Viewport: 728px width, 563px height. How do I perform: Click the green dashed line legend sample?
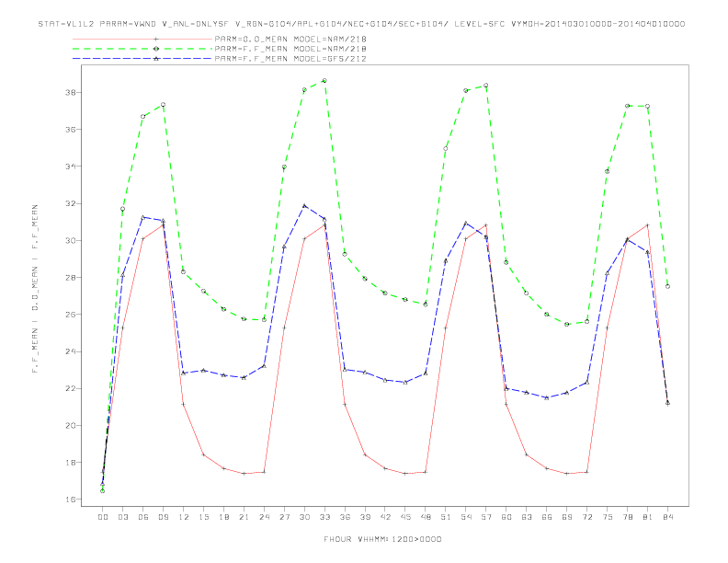tap(142, 49)
